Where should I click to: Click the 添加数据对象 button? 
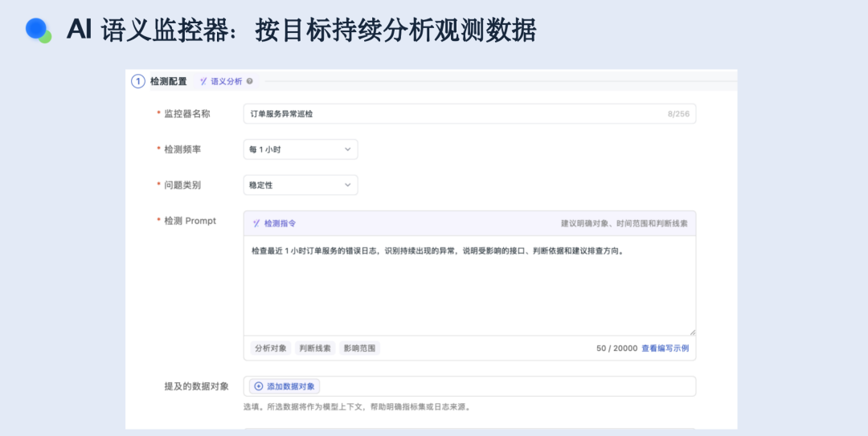click(x=285, y=386)
